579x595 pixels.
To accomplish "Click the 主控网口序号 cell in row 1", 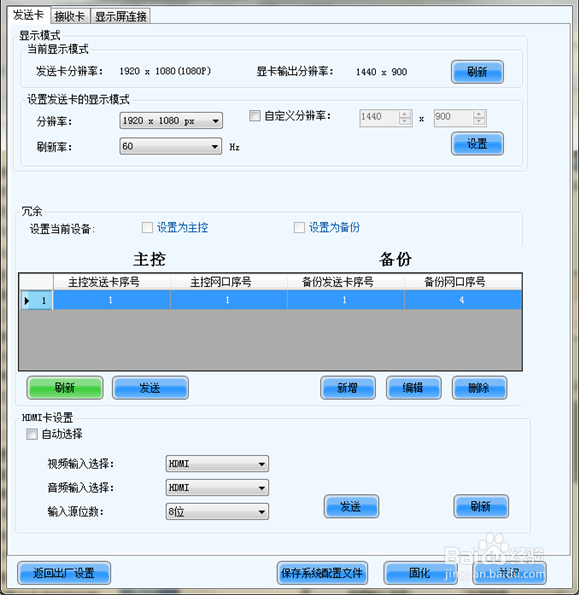I will [x=229, y=300].
